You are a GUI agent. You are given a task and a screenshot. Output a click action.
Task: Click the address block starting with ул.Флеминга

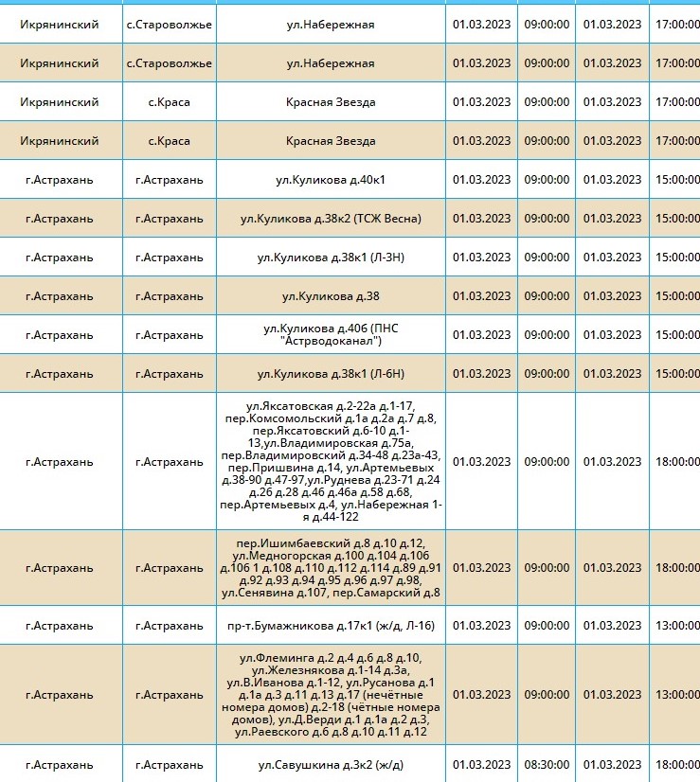tap(331, 695)
